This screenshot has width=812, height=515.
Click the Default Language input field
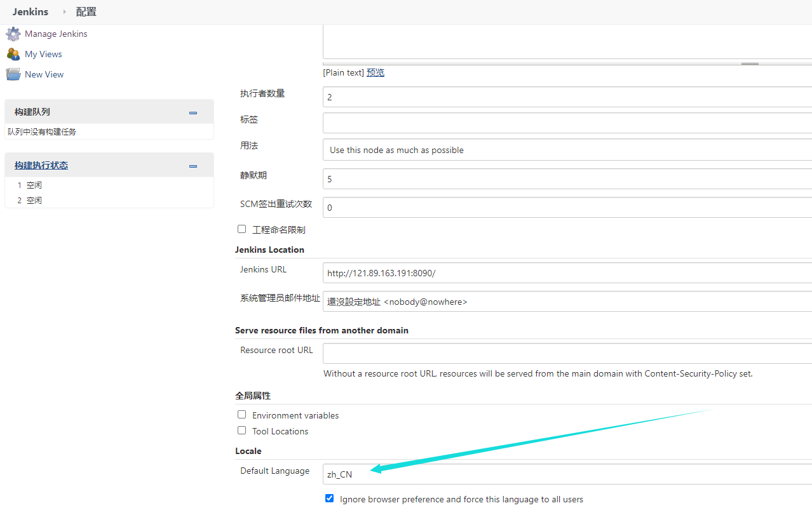(567, 474)
